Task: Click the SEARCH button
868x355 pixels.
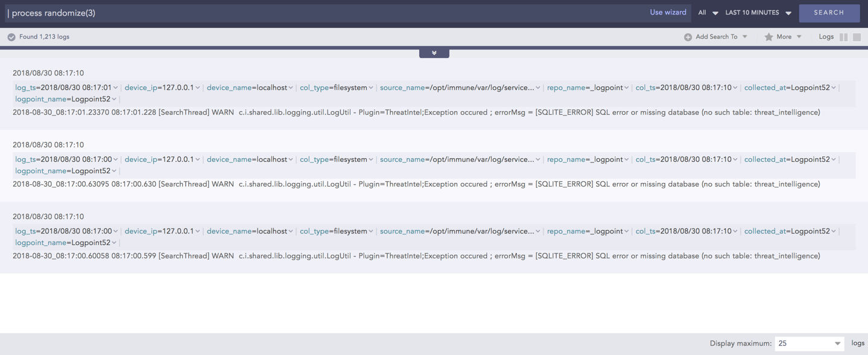Action: point(829,12)
